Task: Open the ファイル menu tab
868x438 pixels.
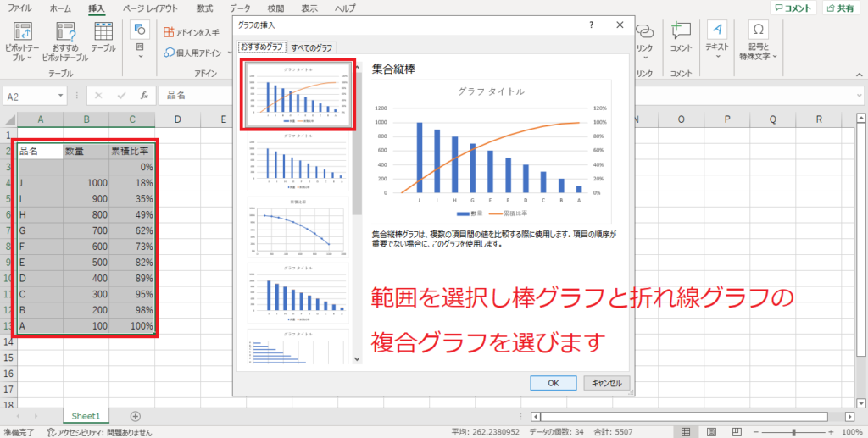Action: tap(19, 8)
